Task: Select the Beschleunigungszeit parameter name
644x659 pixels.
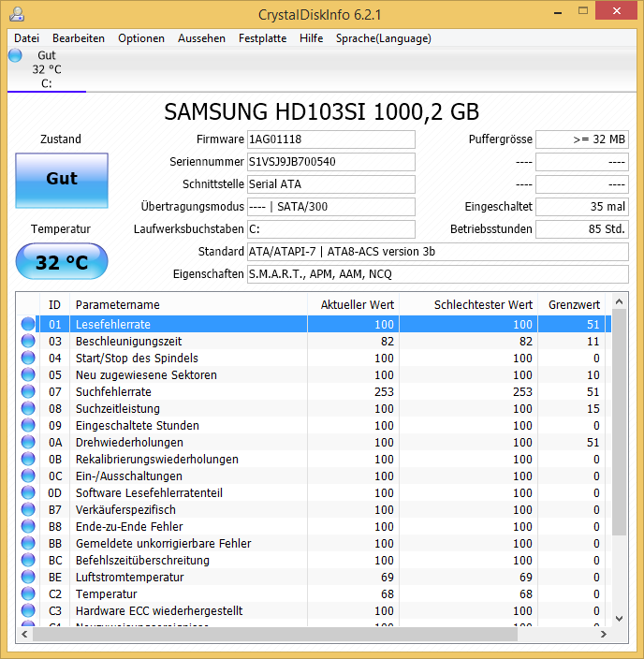Action: click(128, 342)
